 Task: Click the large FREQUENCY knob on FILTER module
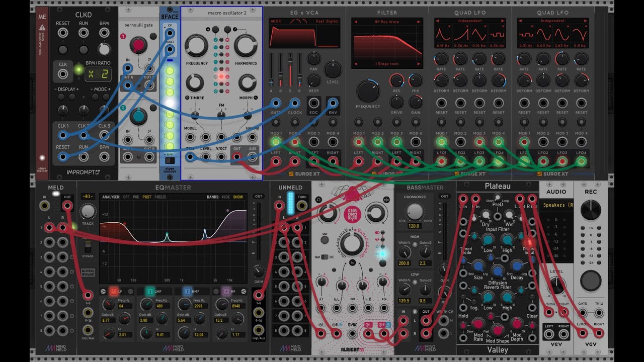(x=368, y=91)
